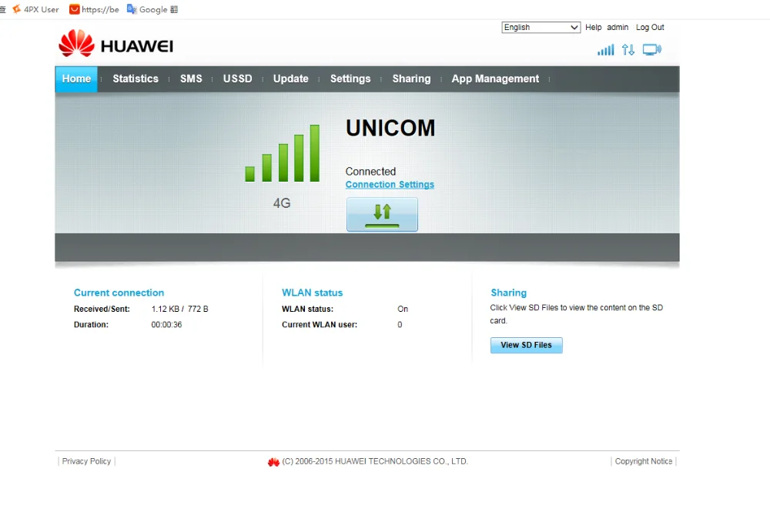
Task: Open the Copyright Notice link
Action: [x=643, y=461]
